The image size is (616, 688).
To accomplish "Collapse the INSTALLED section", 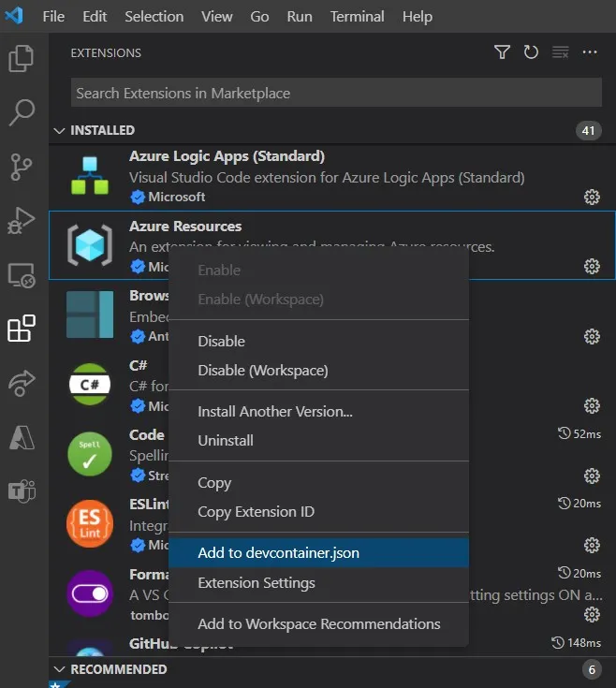I will 59,131.
